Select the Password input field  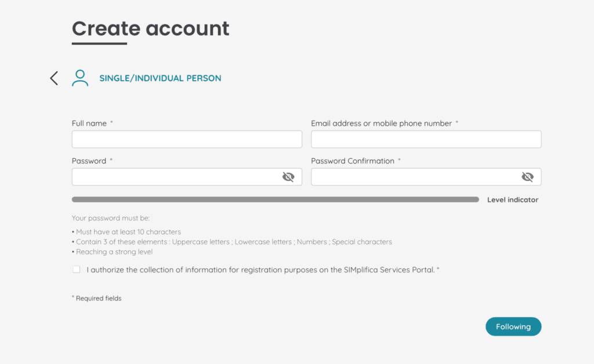point(174,177)
